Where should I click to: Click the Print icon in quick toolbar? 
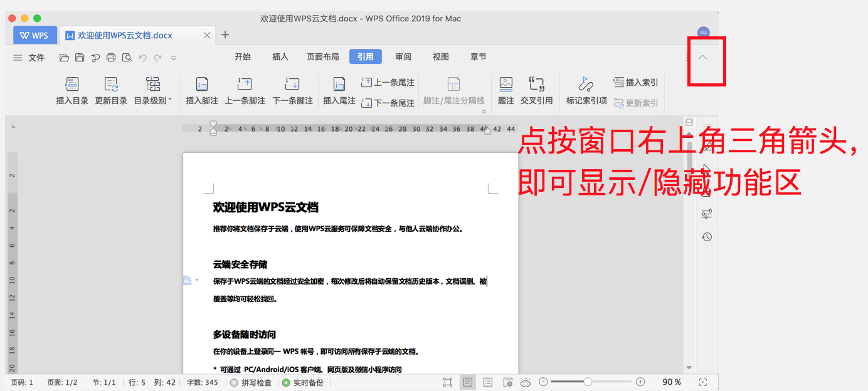[x=111, y=58]
